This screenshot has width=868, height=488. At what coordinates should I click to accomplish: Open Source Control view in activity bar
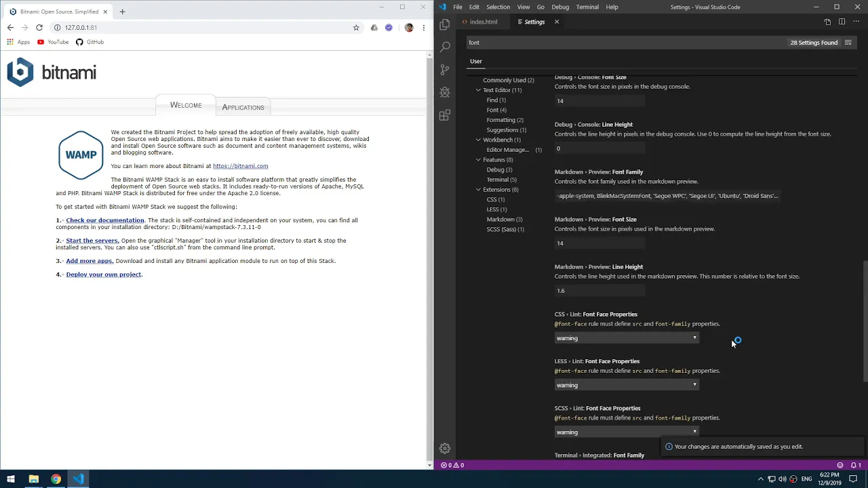tap(445, 70)
